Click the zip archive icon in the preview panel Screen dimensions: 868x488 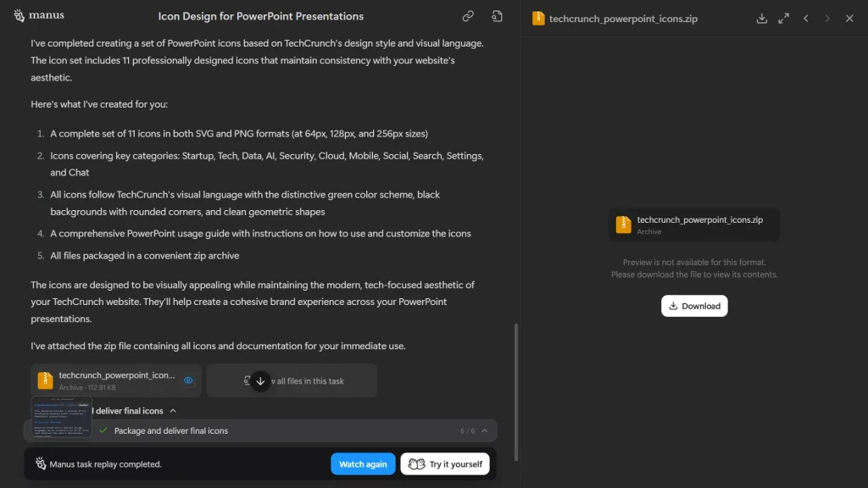pyautogui.click(x=623, y=224)
